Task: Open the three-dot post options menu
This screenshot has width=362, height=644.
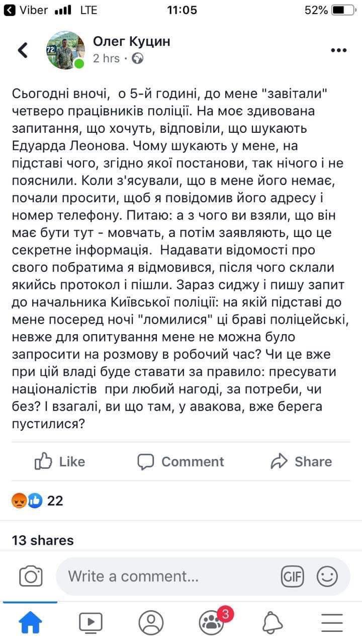Action: tap(338, 50)
